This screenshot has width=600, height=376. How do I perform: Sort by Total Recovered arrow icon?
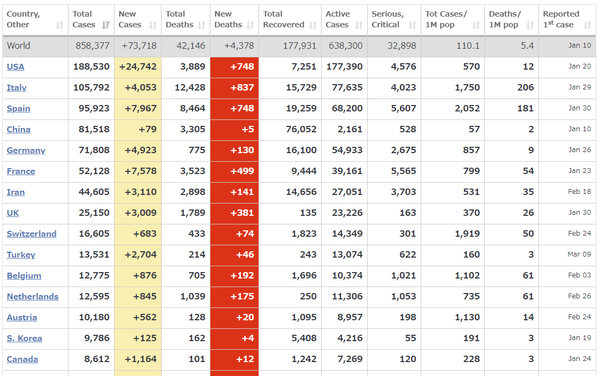click(x=313, y=25)
